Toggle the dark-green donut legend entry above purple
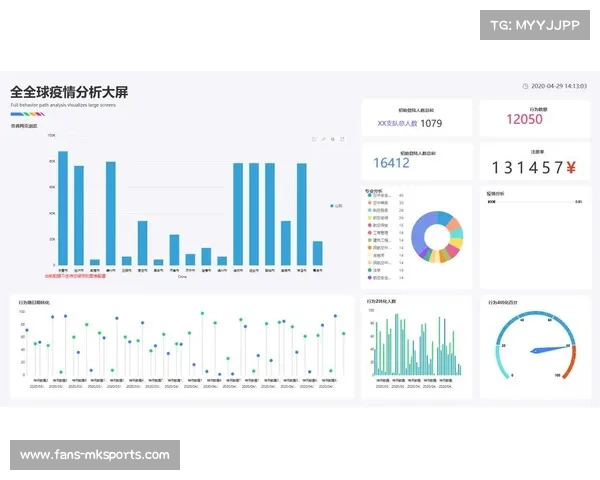Viewport: 600px width, 480px height. point(370,270)
